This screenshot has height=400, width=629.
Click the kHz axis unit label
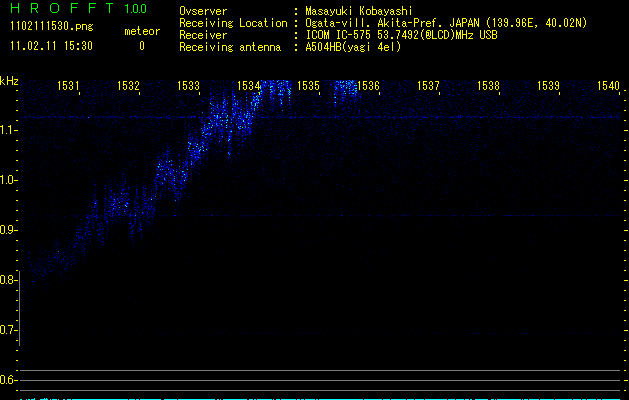point(9,81)
